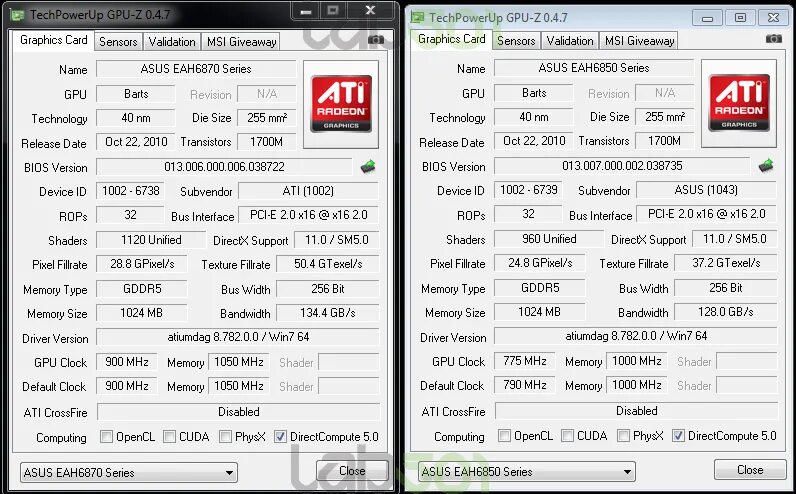Maximize the right GPU-Z window

click(x=740, y=18)
